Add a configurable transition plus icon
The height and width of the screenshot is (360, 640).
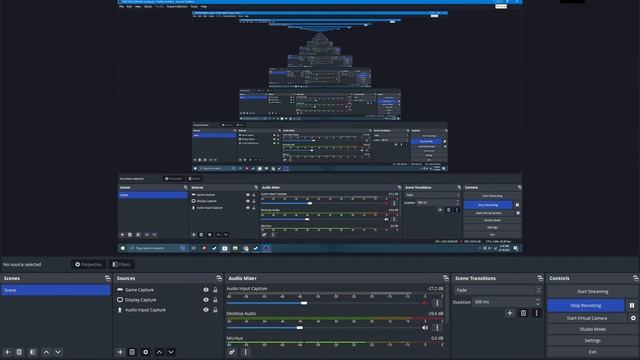[x=510, y=313]
